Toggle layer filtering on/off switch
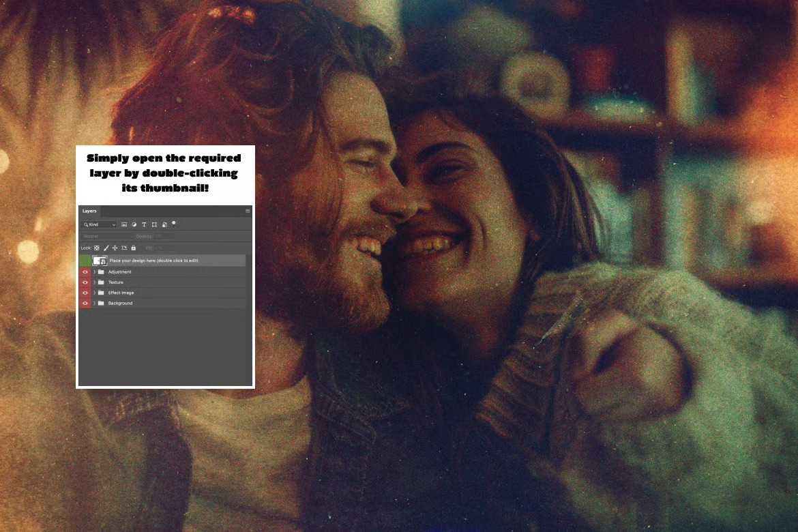 174,223
